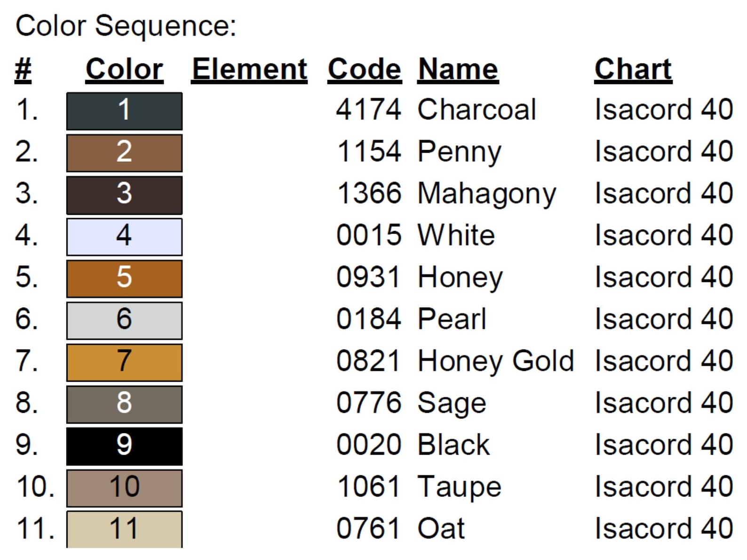Click the number sign column header
The height and width of the screenshot is (560, 747).
23,70
